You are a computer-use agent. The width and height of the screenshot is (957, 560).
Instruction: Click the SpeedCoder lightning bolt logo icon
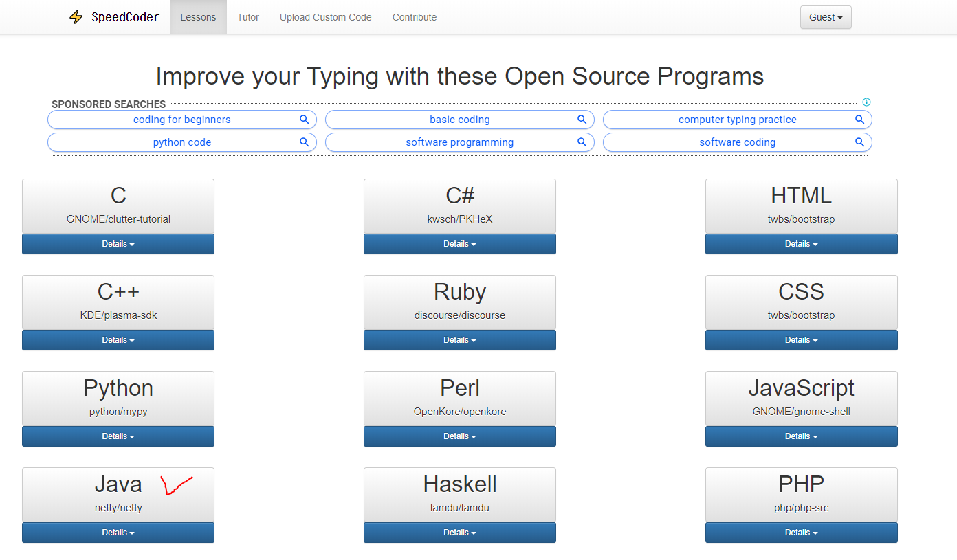point(76,17)
